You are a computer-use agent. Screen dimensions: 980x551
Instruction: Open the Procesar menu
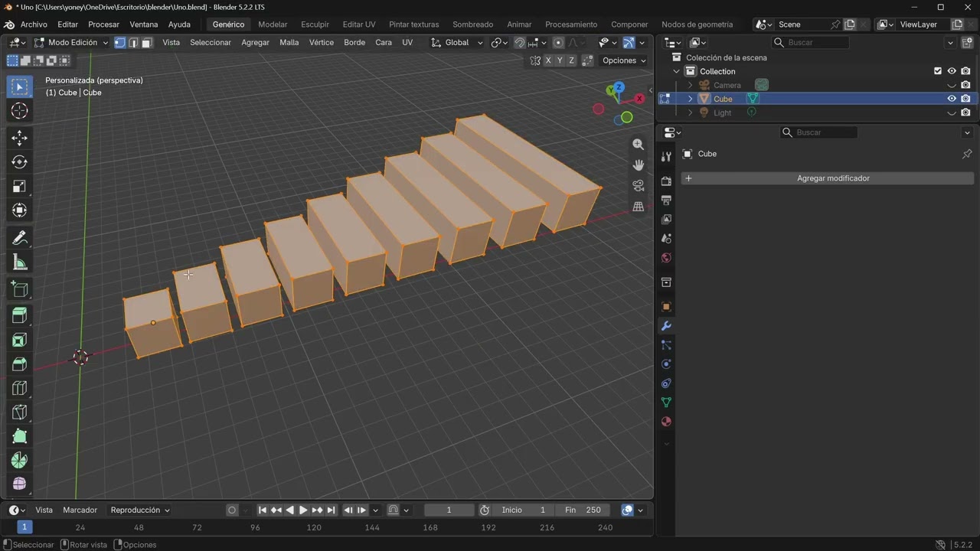[x=103, y=24]
